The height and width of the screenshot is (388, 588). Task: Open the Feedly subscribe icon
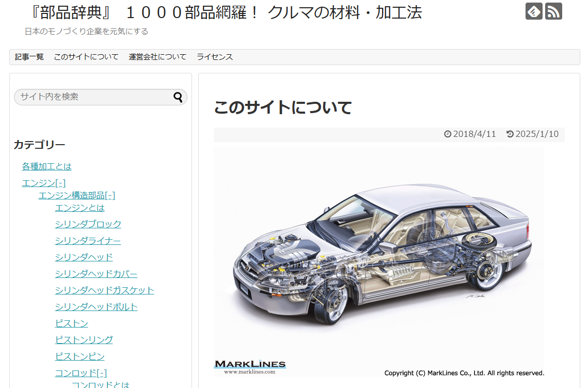[x=534, y=11]
